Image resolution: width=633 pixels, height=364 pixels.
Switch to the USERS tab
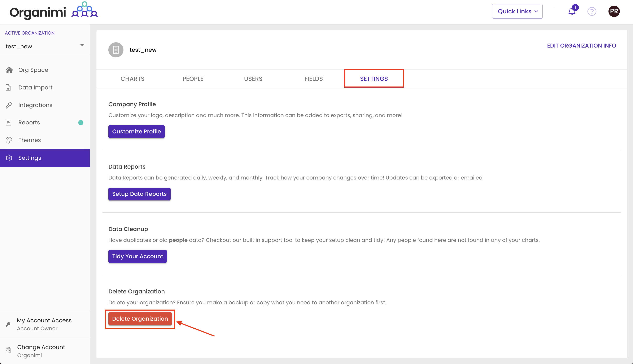point(253,79)
